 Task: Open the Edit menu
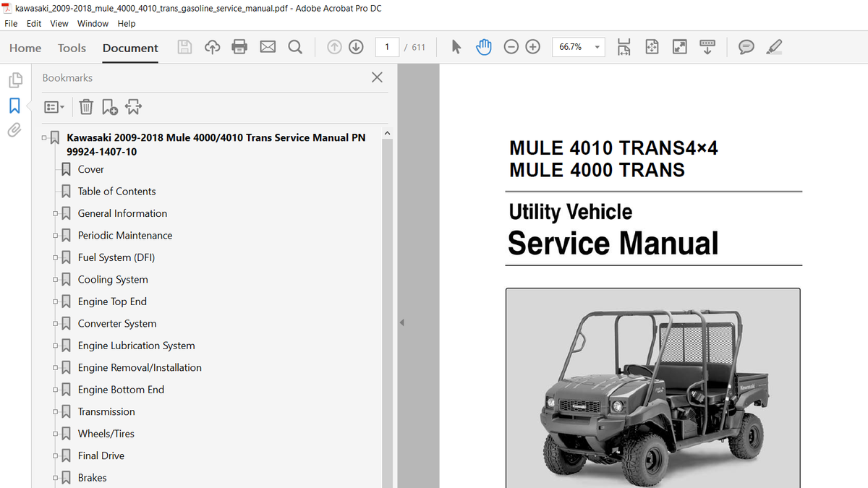click(x=34, y=23)
